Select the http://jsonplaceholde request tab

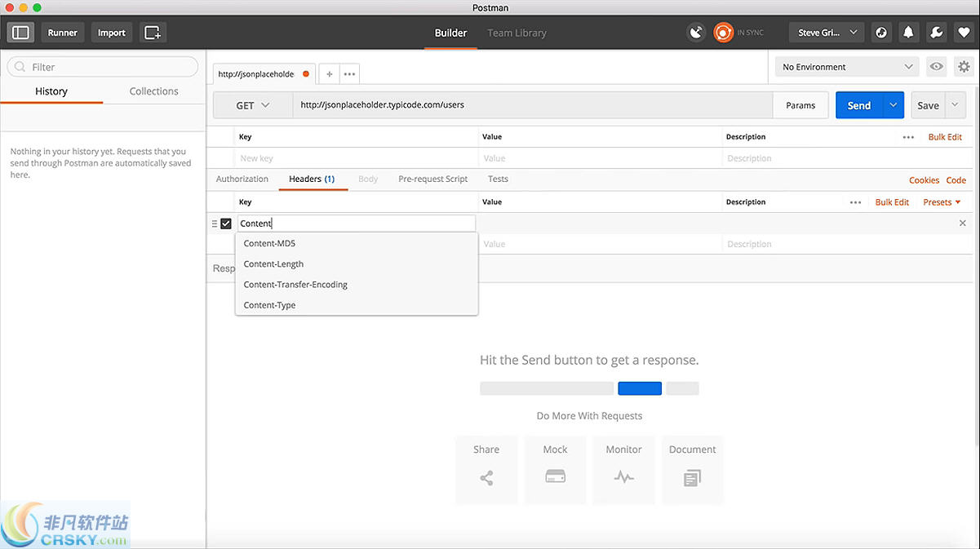click(264, 74)
